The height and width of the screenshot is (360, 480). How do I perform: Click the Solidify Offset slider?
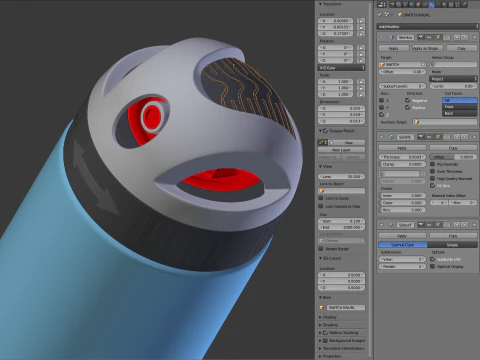[453, 157]
